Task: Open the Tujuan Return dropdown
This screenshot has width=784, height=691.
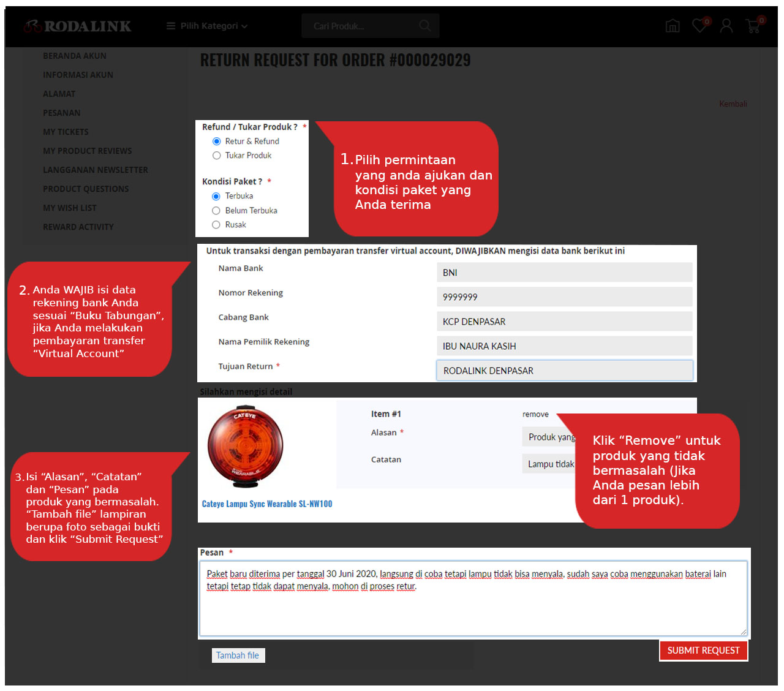Action: tap(564, 371)
